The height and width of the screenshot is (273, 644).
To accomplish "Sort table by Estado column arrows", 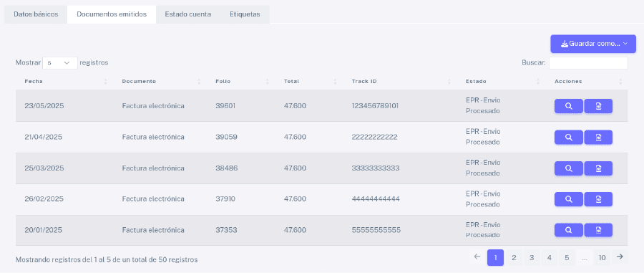I will tap(538, 82).
